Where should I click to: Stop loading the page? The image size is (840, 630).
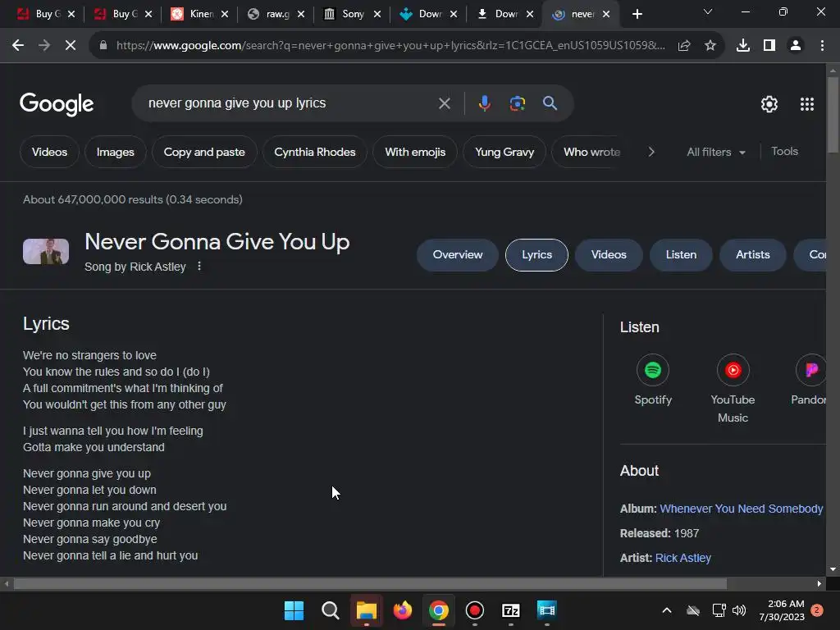tap(71, 46)
